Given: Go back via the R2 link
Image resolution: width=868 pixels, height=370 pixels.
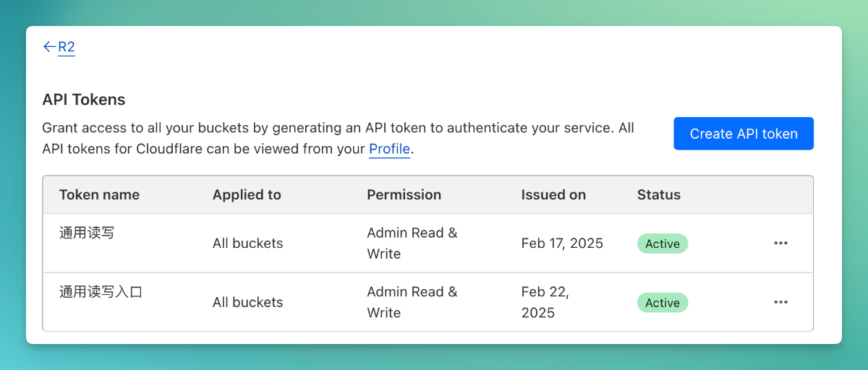Looking at the screenshot, I should 67,47.
